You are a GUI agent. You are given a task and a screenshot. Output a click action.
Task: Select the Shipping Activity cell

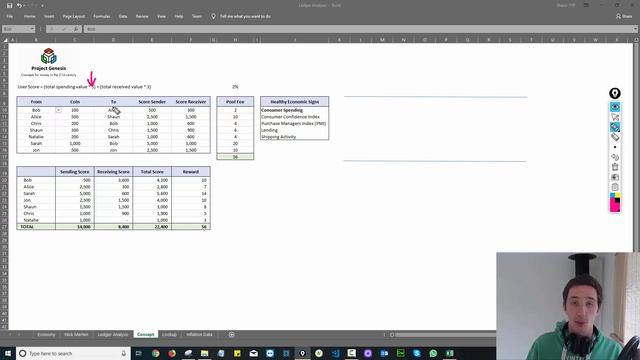click(x=294, y=137)
